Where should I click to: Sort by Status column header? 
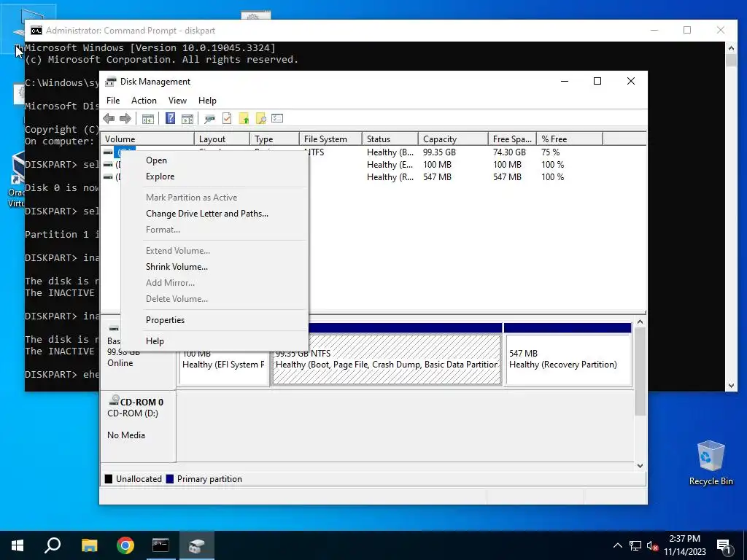(x=390, y=139)
